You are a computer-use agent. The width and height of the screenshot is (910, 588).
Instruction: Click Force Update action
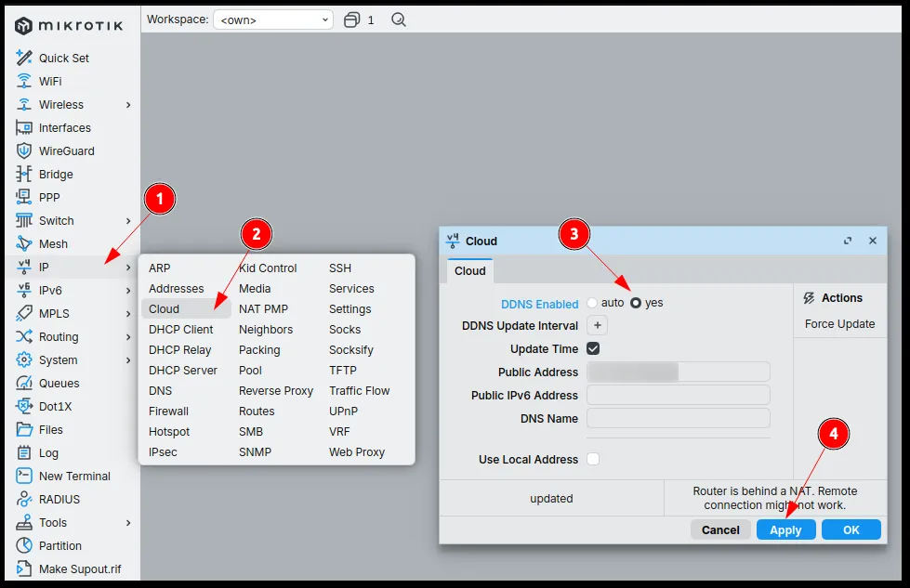point(839,323)
